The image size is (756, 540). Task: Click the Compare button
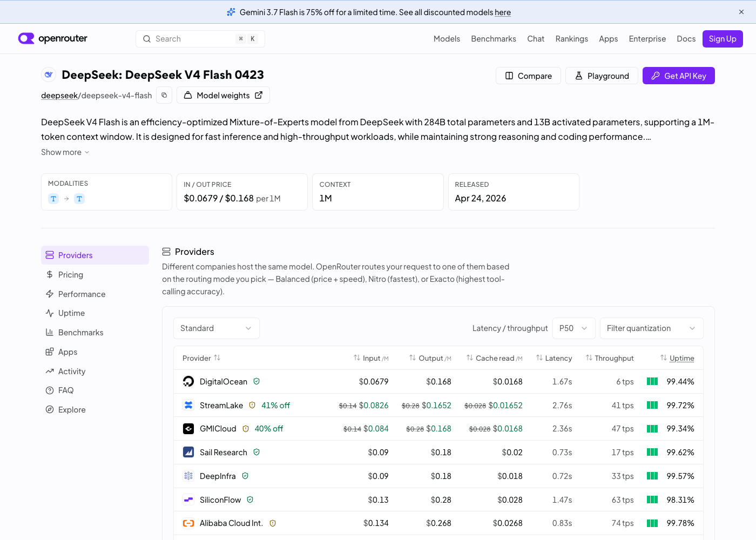pos(528,76)
